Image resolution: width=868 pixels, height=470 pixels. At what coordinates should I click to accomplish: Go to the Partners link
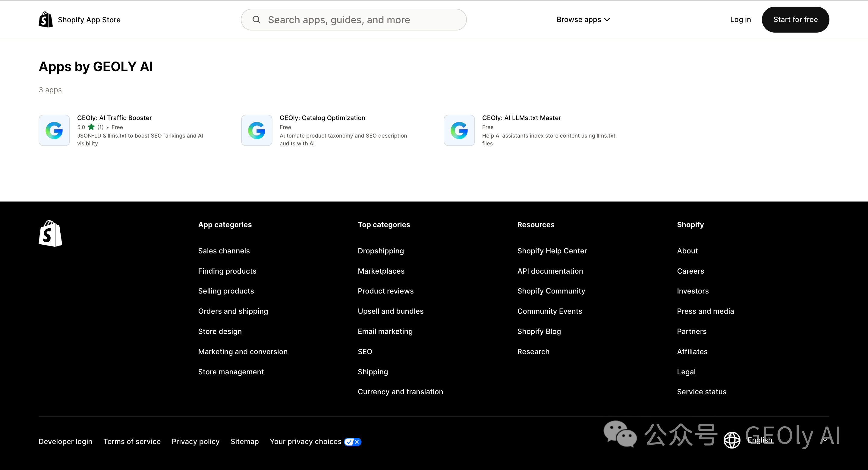(x=692, y=332)
